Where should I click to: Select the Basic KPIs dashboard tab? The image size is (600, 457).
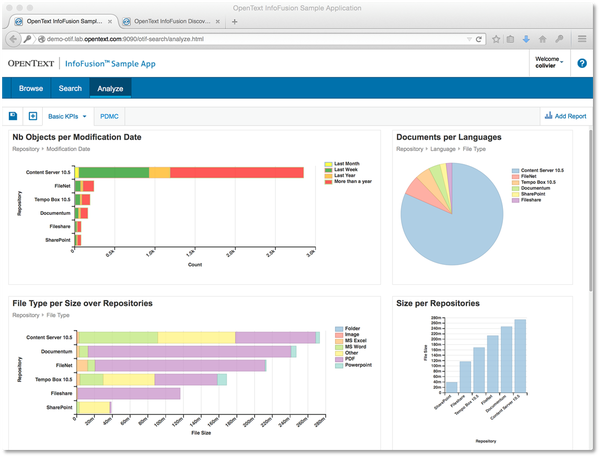point(63,116)
